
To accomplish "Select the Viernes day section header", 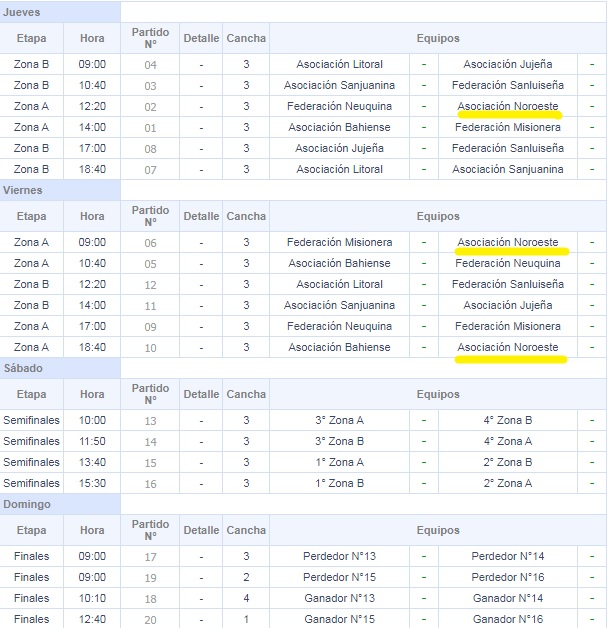I will (22, 190).
